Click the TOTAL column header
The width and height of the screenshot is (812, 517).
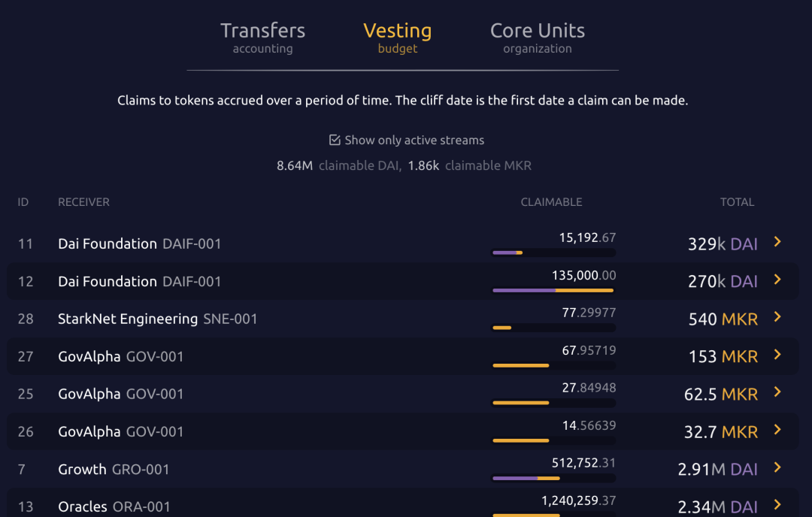(737, 202)
